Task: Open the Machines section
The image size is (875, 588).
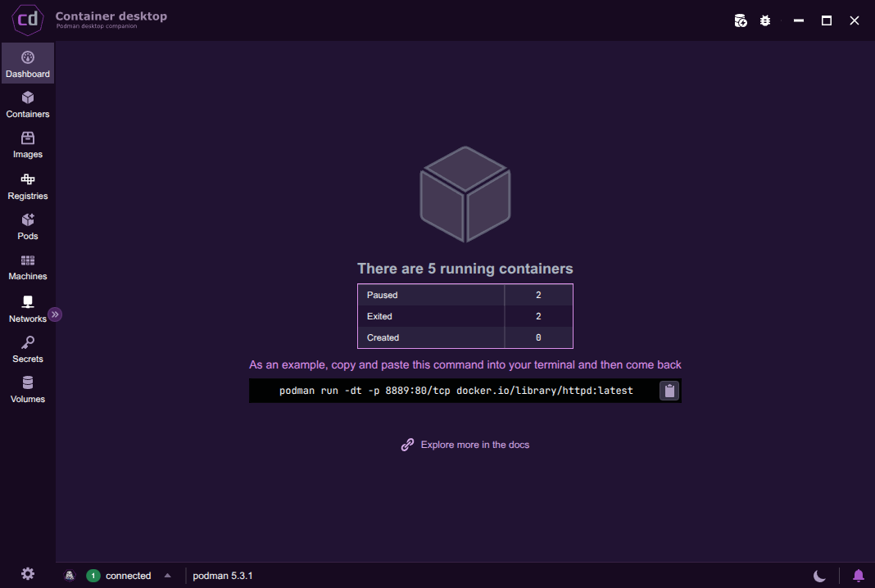Action: pos(27,267)
